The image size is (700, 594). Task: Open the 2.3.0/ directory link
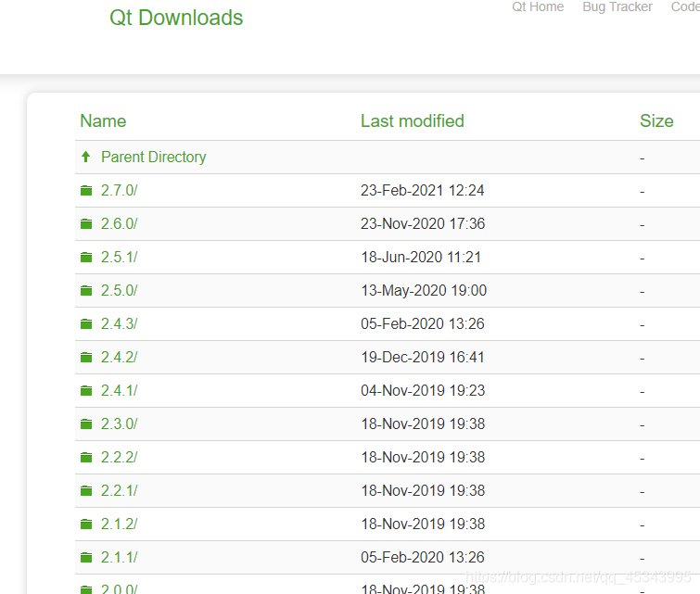coord(120,423)
